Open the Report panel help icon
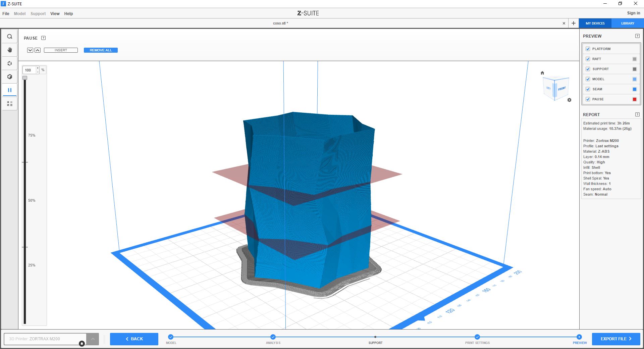Screen dimensions: 644x349 637,114
